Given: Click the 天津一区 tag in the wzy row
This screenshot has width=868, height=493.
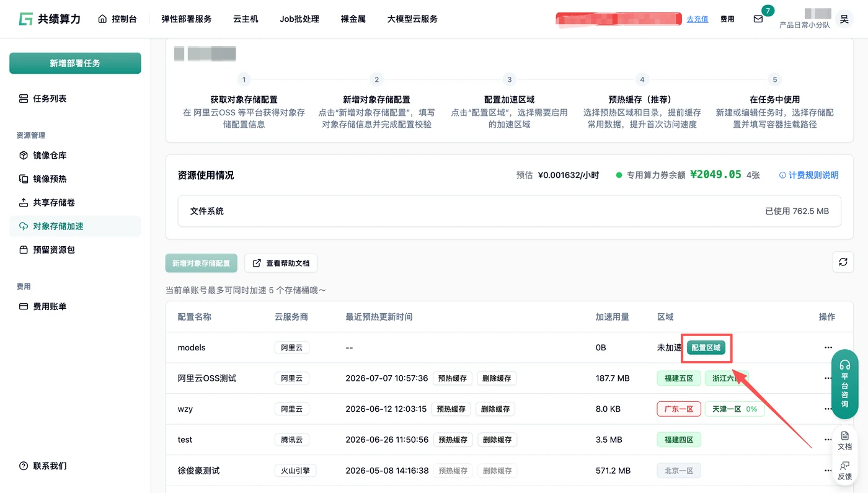Looking at the screenshot, I should [x=735, y=409].
